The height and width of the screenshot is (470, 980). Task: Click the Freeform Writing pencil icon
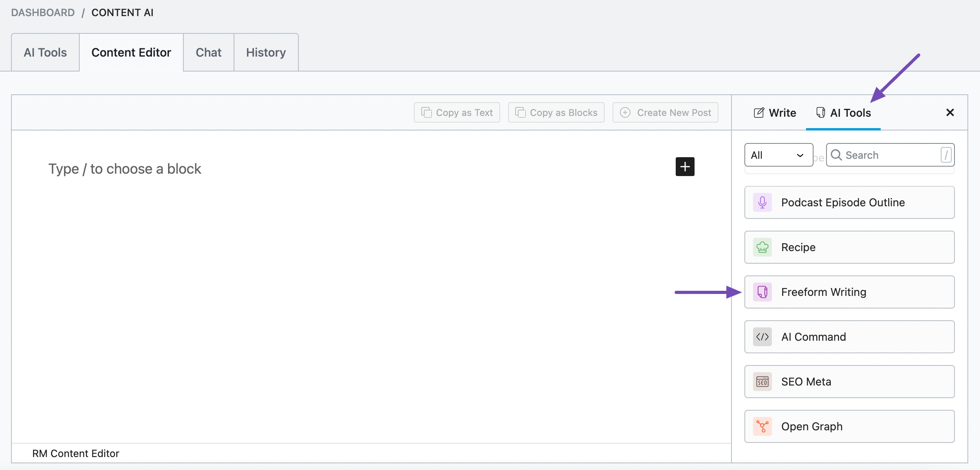762,292
